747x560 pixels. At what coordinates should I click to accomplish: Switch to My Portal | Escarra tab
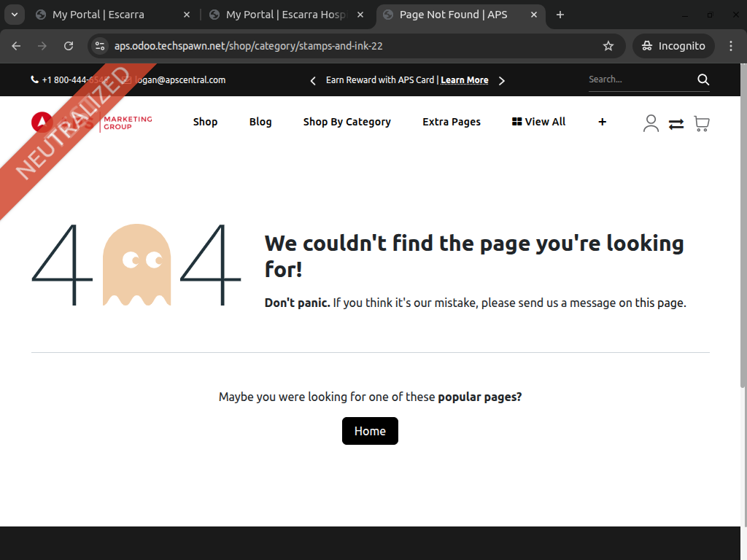click(98, 15)
